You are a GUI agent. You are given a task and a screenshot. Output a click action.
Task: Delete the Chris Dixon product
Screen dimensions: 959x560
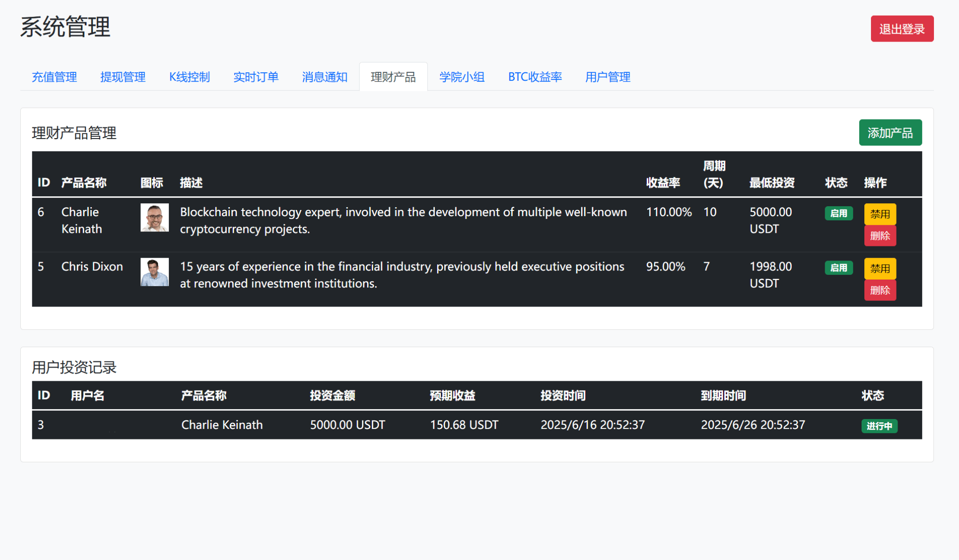[880, 290]
